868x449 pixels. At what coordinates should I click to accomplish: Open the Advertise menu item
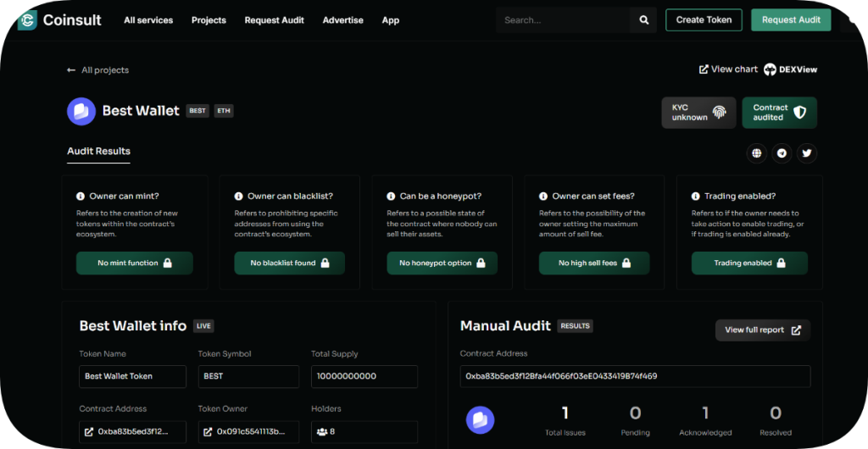point(343,19)
